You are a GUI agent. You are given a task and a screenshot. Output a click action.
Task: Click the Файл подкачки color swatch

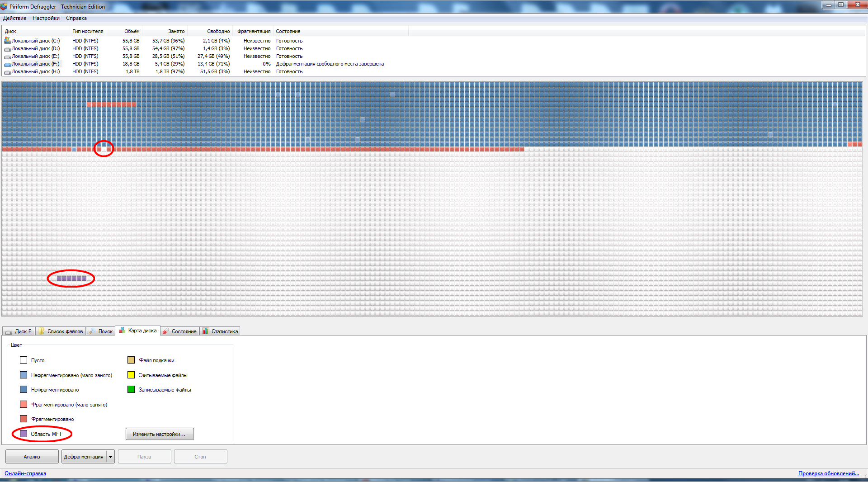(131, 360)
